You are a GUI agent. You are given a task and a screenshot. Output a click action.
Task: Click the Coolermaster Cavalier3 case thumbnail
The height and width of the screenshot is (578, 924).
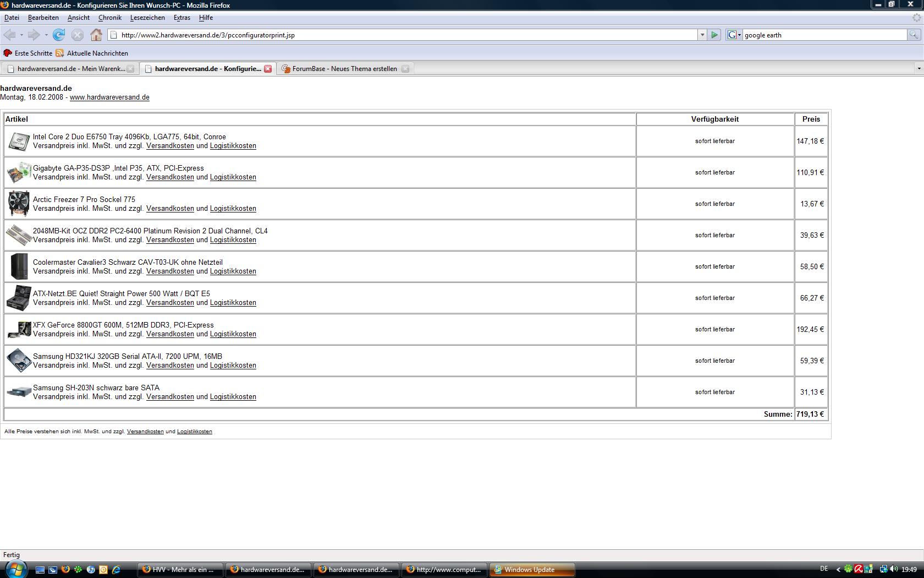click(x=19, y=266)
